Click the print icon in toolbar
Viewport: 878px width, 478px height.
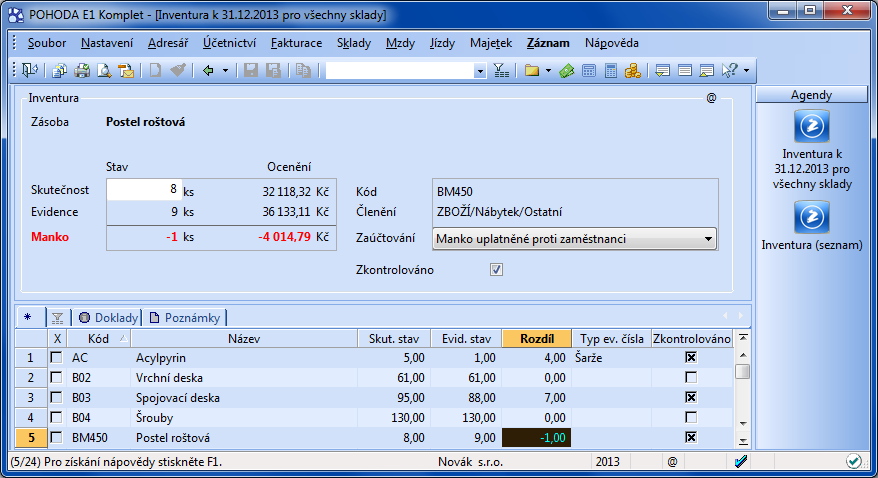point(82,71)
